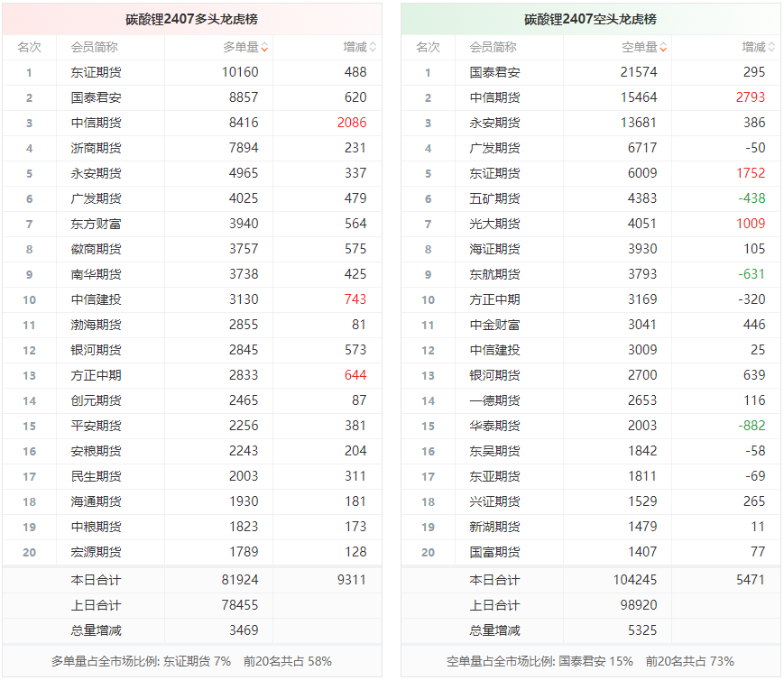Click short table footer 前20名共占 73%
This screenshot has height=680, width=784.
[690, 661]
